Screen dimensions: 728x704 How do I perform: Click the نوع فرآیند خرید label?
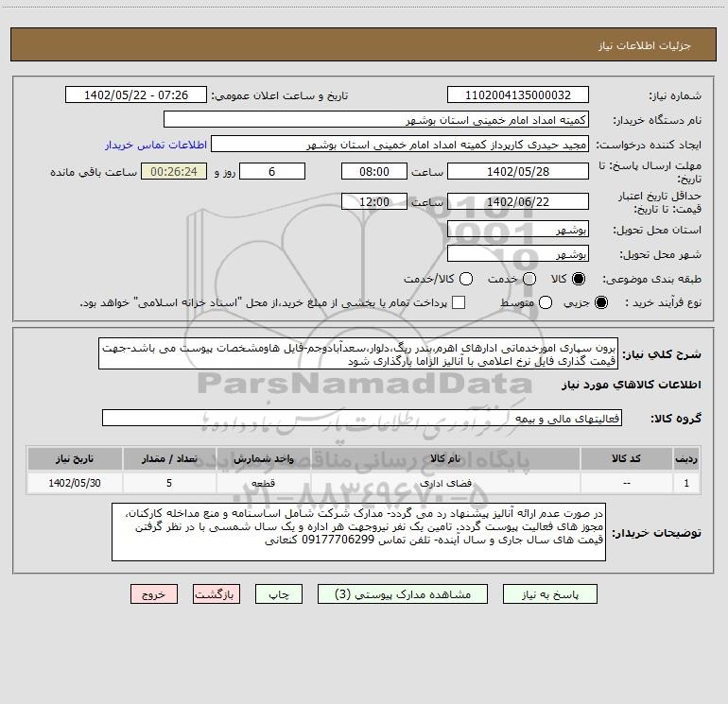pyautogui.click(x=663, y=303)
